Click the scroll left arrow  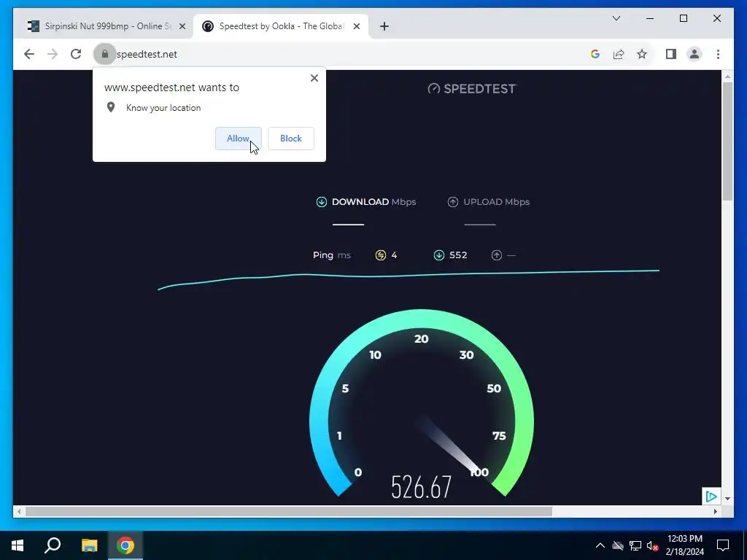[18, 511]
